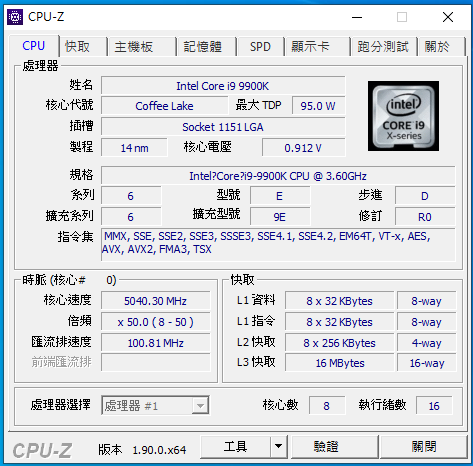Viewport: 473px width, 466px height.
Task: Minimize the CPU-Z window
Action: pos(357,17)
